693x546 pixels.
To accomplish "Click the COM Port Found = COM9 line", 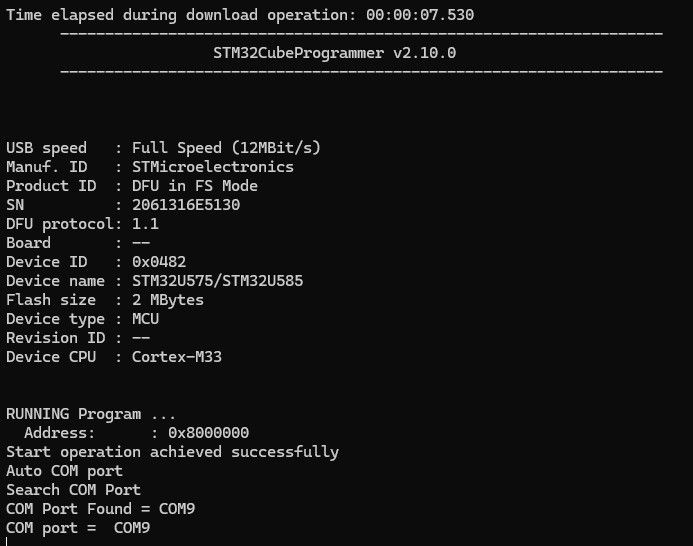I will pos(100,509).
